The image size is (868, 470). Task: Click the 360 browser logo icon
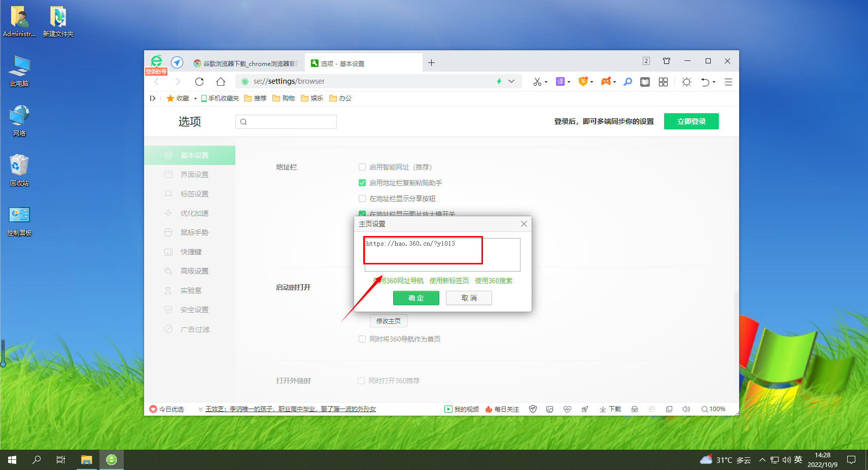157,61
